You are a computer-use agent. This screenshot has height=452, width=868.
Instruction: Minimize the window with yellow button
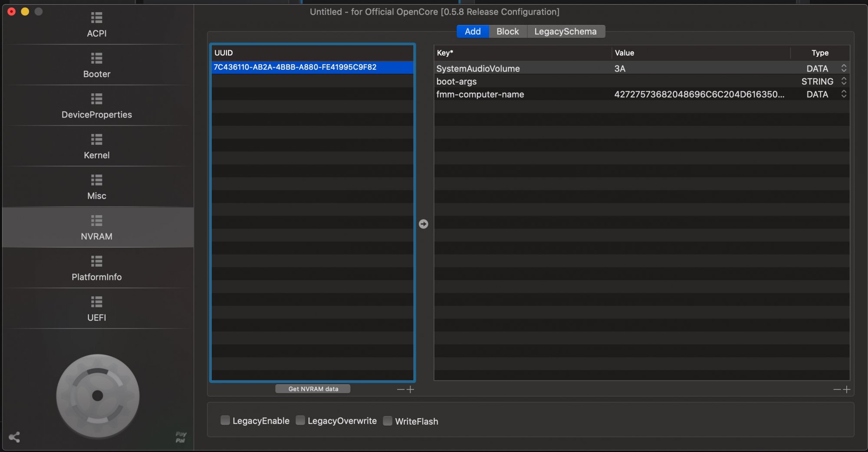pos(25,12)
